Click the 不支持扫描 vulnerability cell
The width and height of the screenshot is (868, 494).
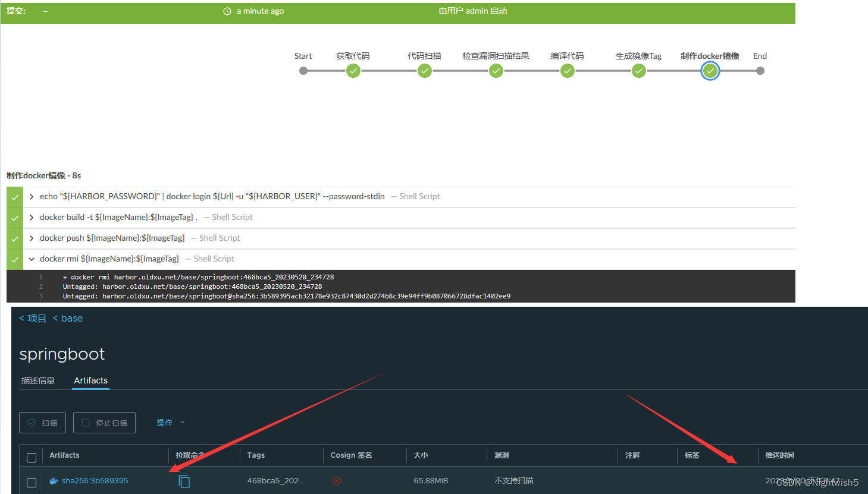point(514,481)
